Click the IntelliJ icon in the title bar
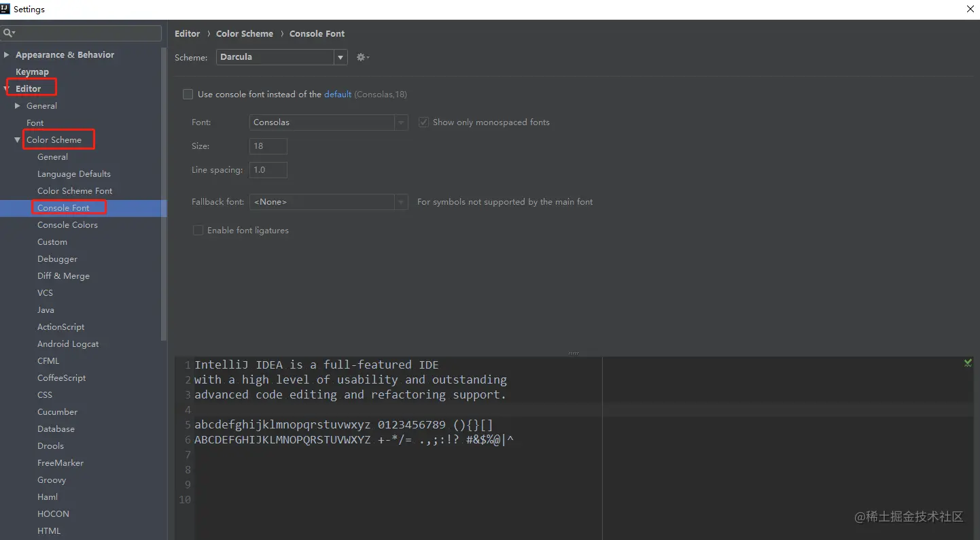Image resolution: width=980 pixels, height=540 pixels. click(5, 10)
